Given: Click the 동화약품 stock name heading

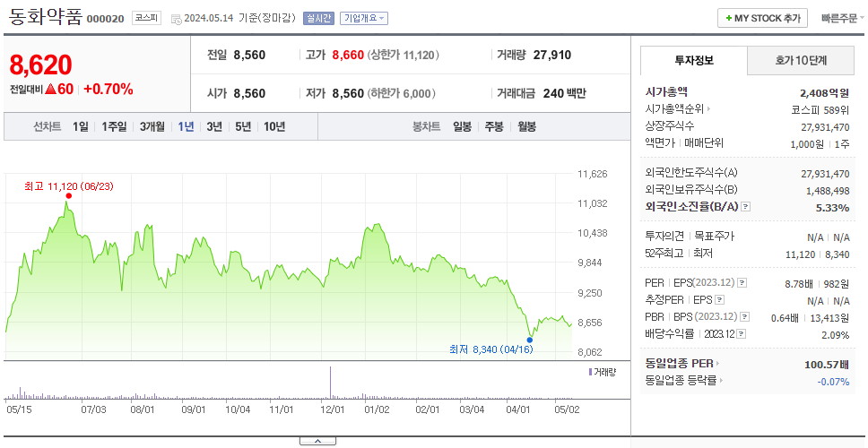Looking at the screenshot, I should [45, 17].
